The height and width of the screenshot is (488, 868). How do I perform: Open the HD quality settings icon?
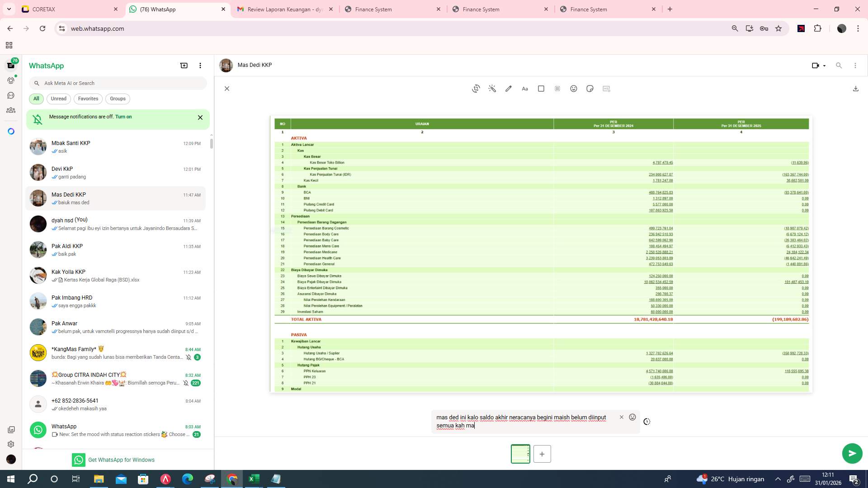[606, 89]
